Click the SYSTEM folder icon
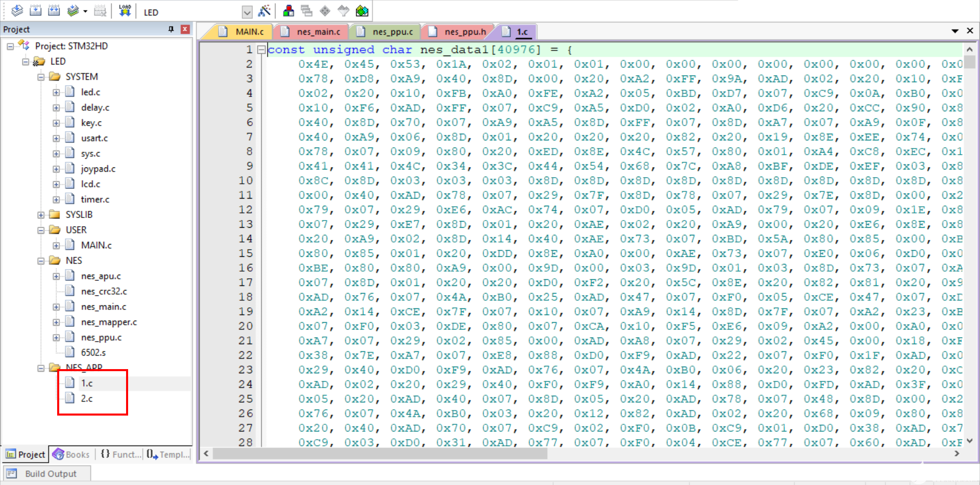Viewport: 980px width, 485px height. click(x=55, y=77)
